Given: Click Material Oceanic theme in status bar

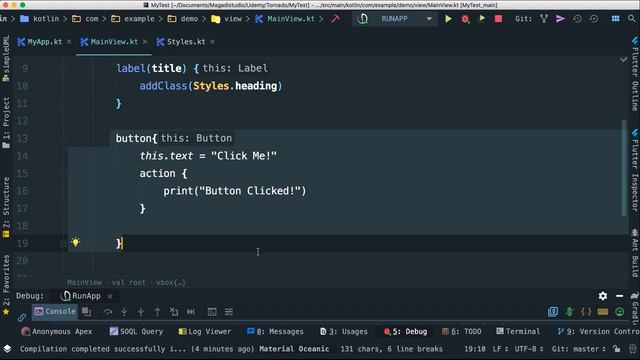Looking at the screenshot, I should tap(294, 349).
